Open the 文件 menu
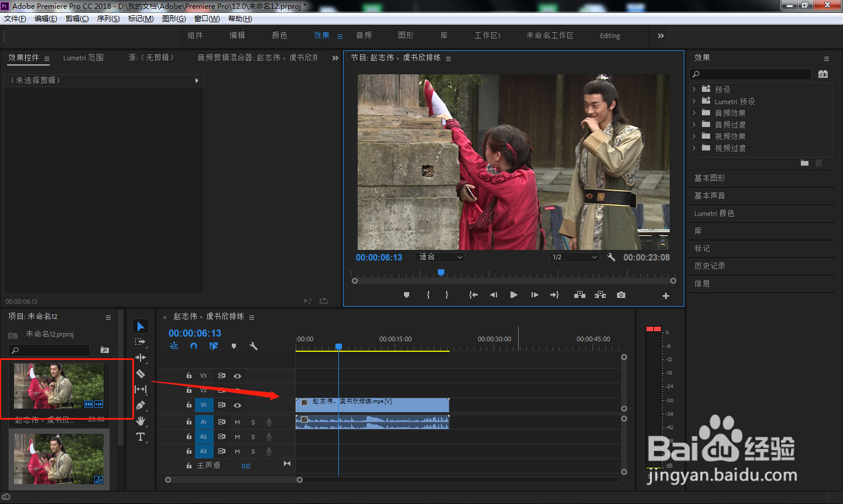Image resolution: width=843 pixels, height=504 pixels. coord(15,19)
